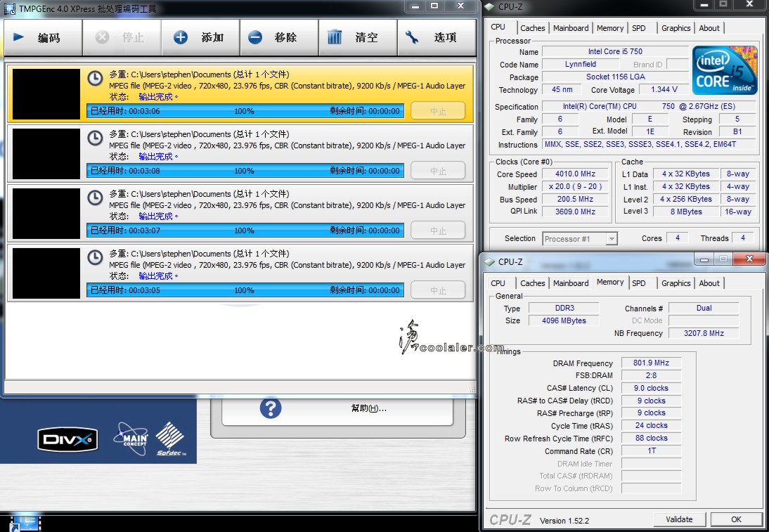
Task: Click the blue question mark help icon
Action: (271, 408)
